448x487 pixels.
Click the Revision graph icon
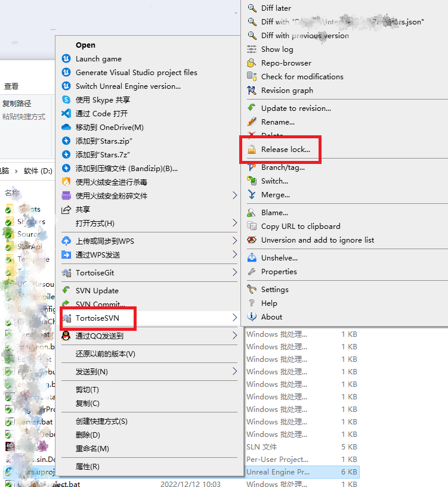click(x=252, y=91)
